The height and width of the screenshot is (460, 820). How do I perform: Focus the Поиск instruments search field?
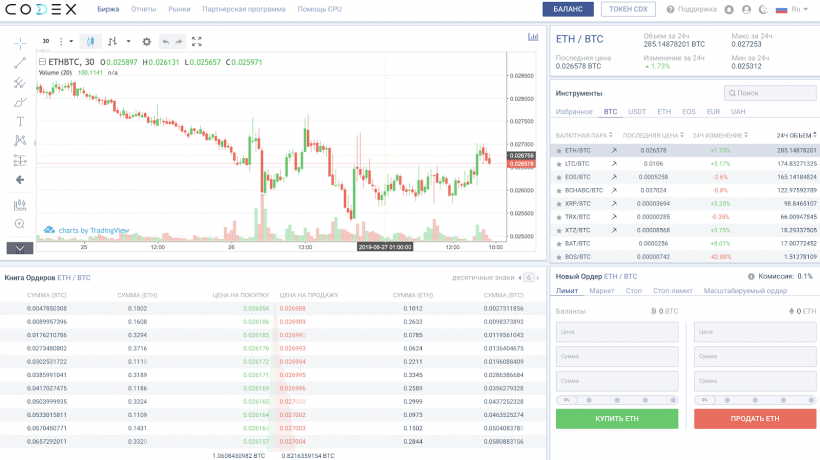pos(770,93)
